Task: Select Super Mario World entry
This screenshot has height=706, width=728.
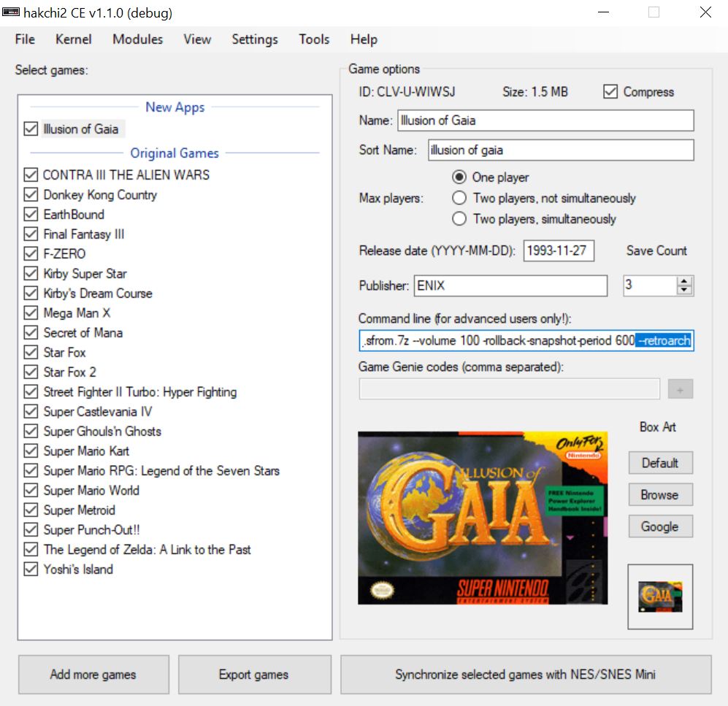Action: pos(91,491)
